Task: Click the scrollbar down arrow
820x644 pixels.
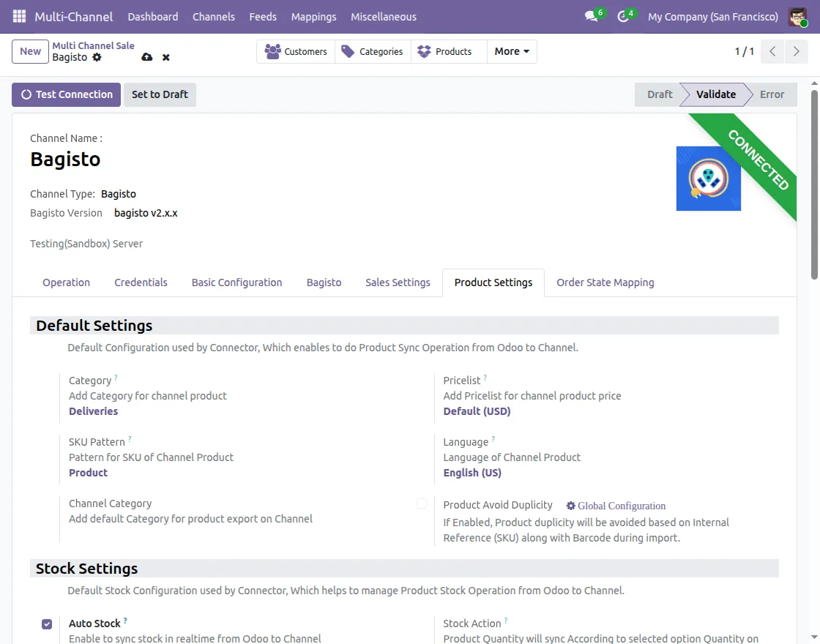Action: coord(814,637)
